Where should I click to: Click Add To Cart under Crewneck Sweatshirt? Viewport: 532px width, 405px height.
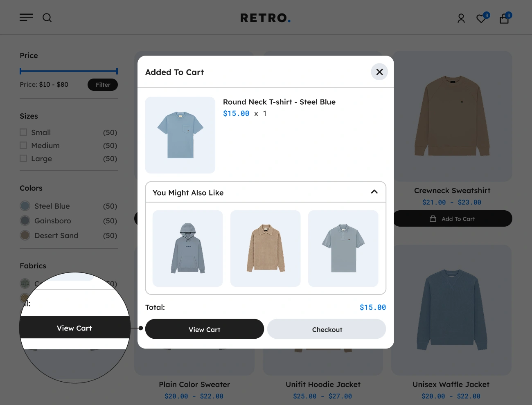pos(452,218)
